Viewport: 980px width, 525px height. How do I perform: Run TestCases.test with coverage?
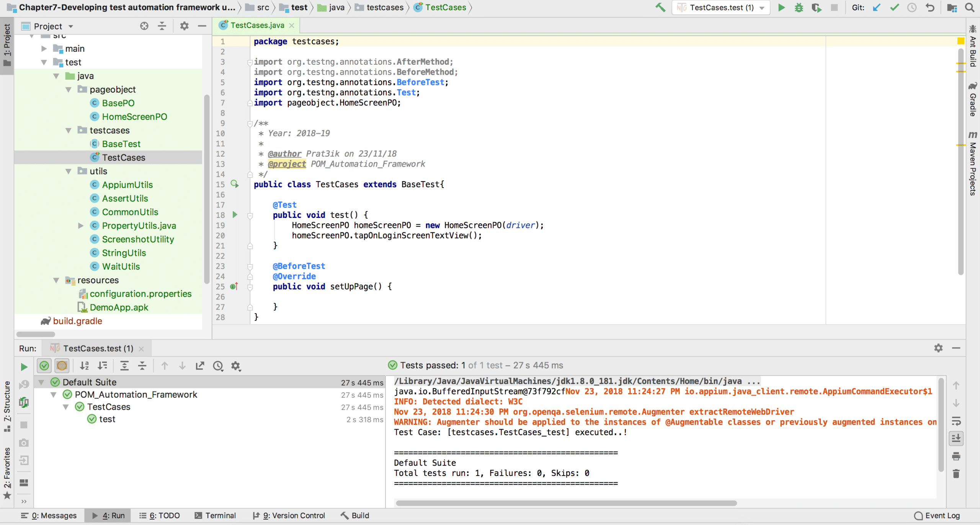point(817,7)
